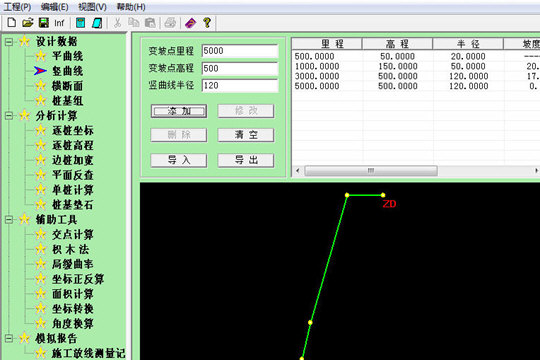Click the Print toolbar icon
Image resolution: width=540 pixels, height=360 pixels.
click(170, 23)
